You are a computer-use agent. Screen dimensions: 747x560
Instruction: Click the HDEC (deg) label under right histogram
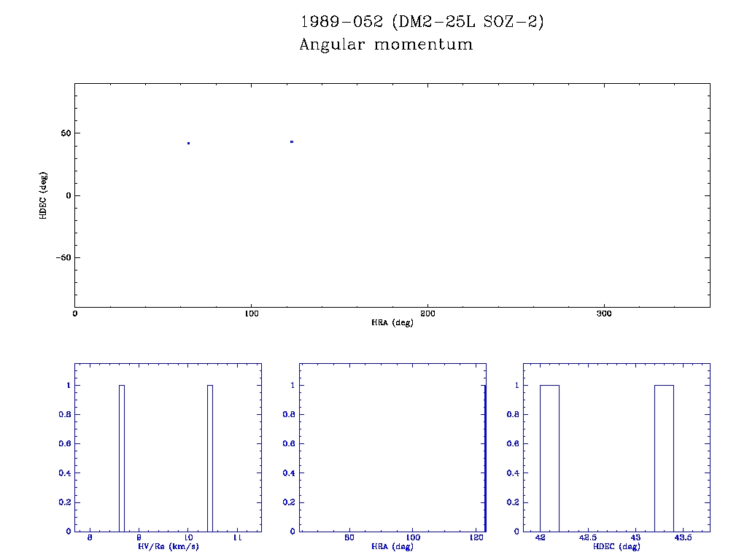click(x=616, y=547)
